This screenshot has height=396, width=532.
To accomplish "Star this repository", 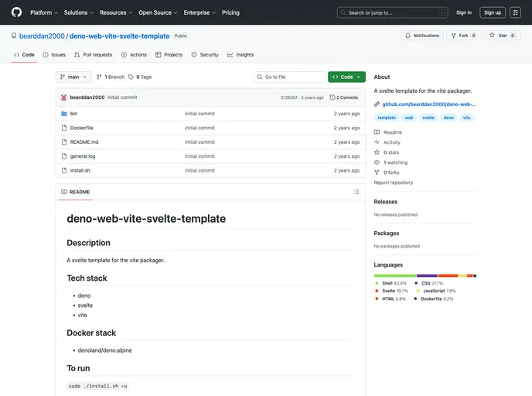I will coord(503,36).
